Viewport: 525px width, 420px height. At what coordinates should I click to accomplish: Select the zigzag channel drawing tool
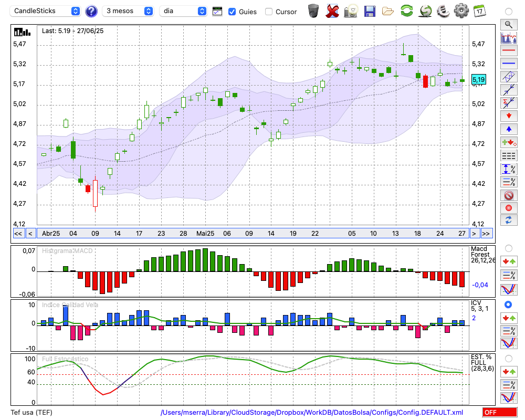tap(509, 77)
